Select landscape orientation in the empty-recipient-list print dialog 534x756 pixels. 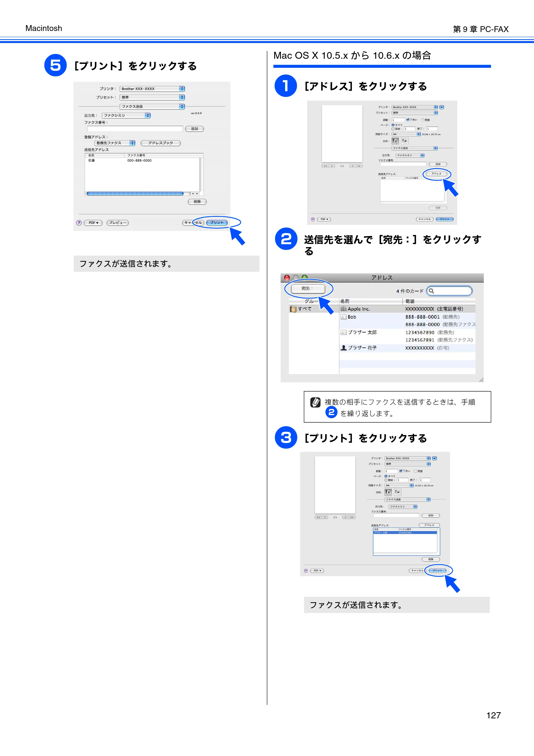coord(405,141)
